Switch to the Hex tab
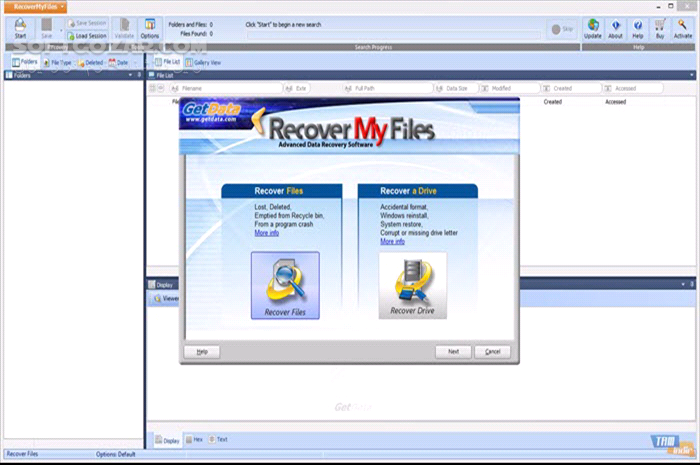The image size is (700, 465). 194,440
